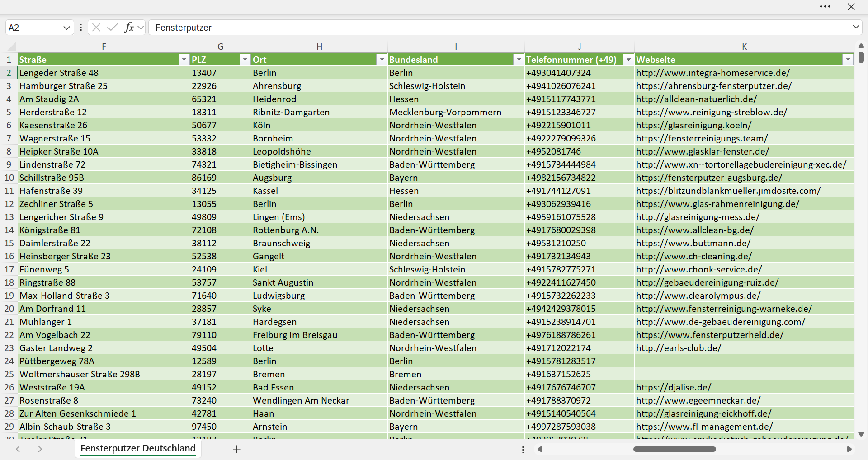The height and width of the screenshot is (460, 868).
Task: Open the Webseite column filter dropdown
Action: [x=848, y=60]
